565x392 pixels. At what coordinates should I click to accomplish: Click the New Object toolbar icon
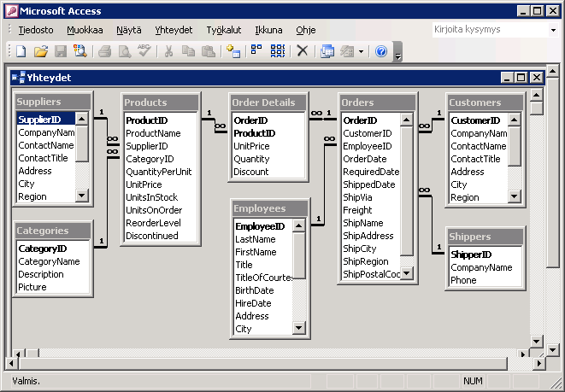click(x=347, y=51)
